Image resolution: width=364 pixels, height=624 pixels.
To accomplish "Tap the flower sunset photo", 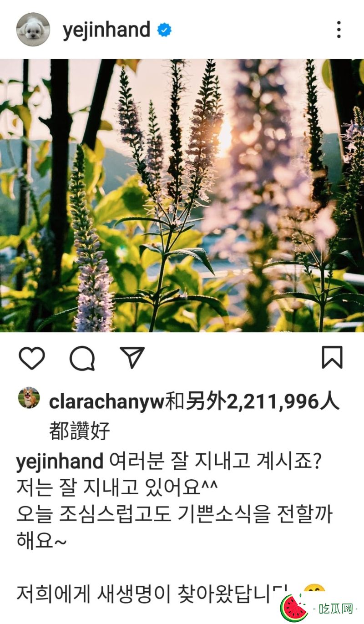I will point(182,195).
